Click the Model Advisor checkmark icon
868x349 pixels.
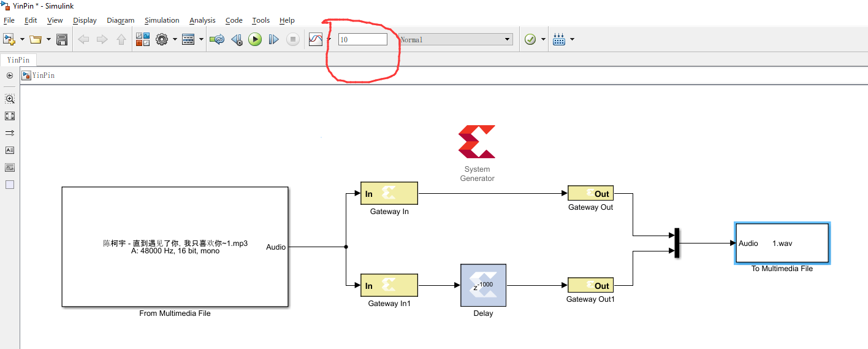coord(530,39)
